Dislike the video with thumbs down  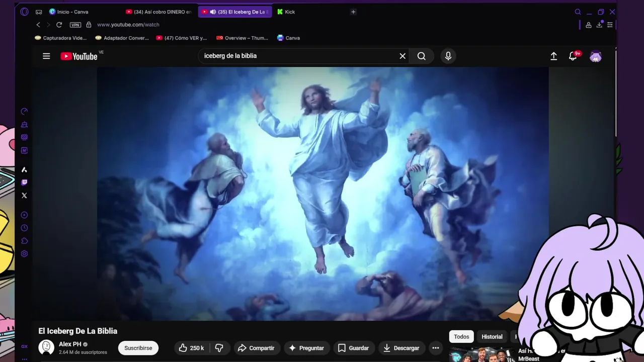(219, 348)
